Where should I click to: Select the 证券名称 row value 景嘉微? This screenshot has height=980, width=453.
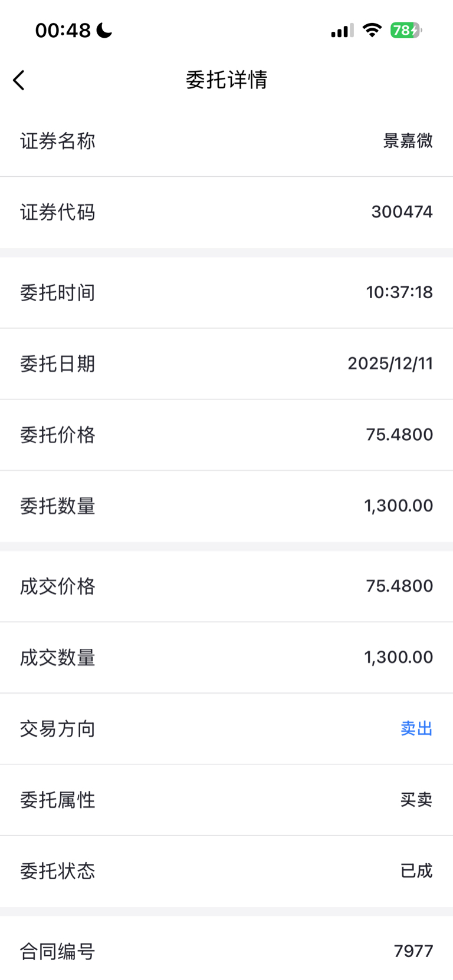(408, 141)
